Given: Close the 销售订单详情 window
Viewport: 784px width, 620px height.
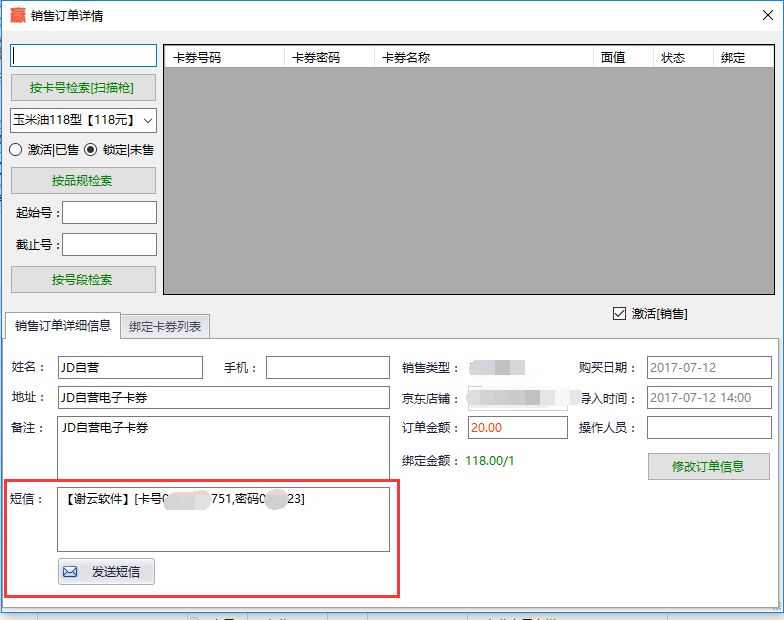Looking at the screenshot, I should (768, 16).
